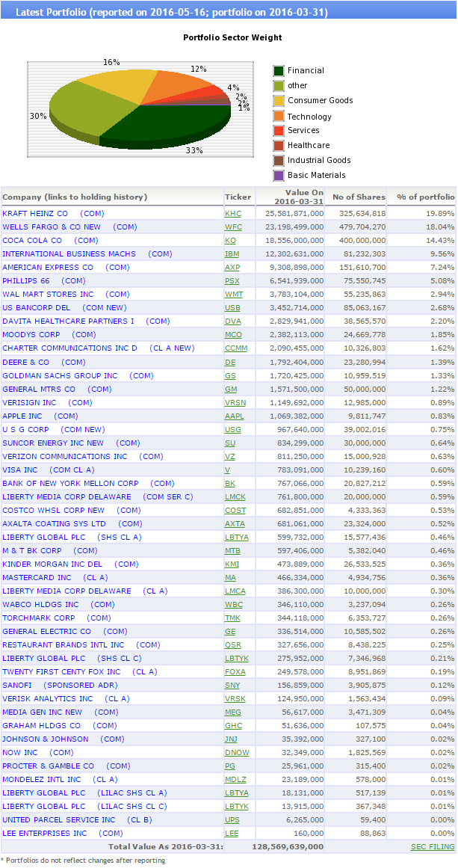Image resolution: width=458 pixels, height=868 pixels.
Task: Click the Basic Materials legend swatch
Action: (278, 176)
